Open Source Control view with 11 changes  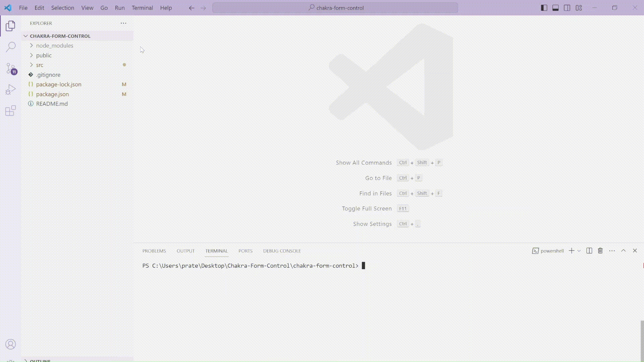tap(11, 68)
